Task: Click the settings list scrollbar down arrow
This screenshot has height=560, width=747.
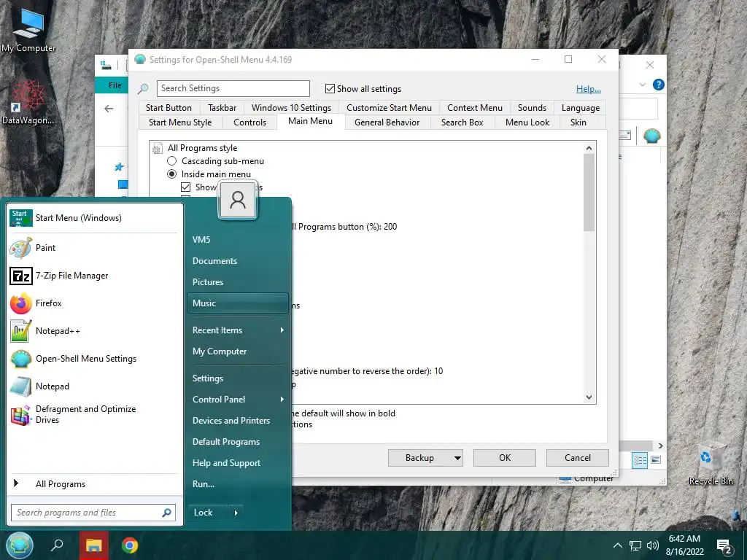Action: click(589, 397)
